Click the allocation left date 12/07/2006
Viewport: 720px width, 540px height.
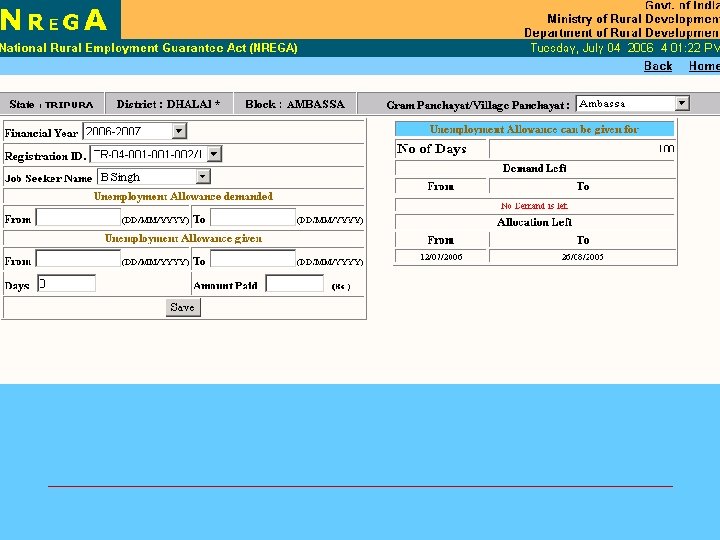[441, 257]
